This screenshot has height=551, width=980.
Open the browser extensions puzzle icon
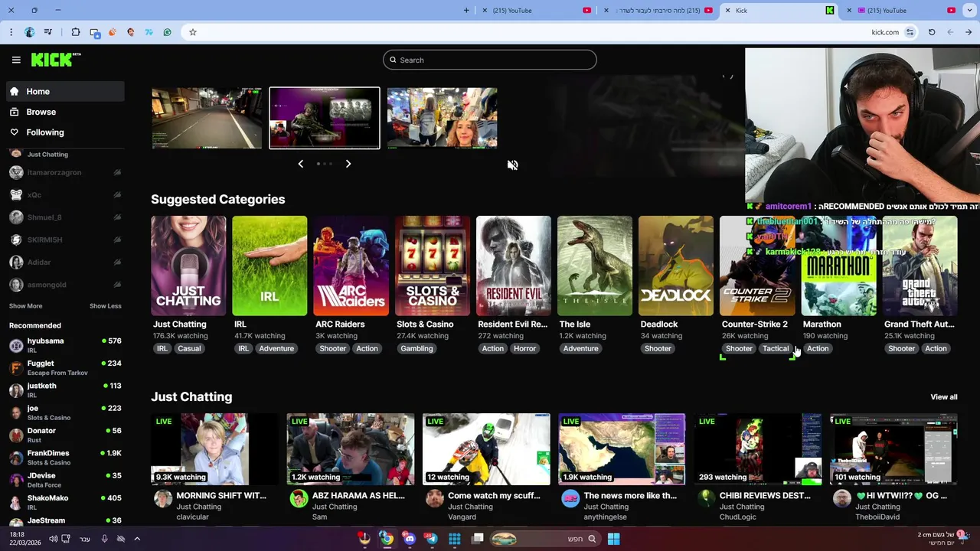pos(75,32)
